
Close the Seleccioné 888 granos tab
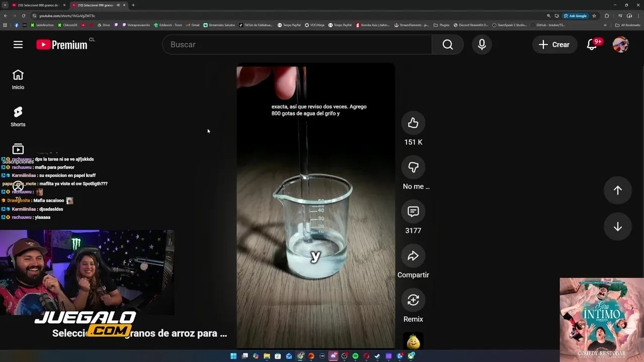point(64,5)
